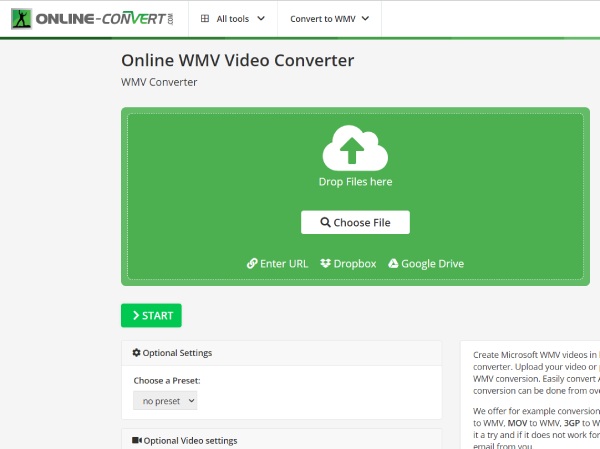The height and width of the screenshot is (449, 600).
Task: Click the cloud upload icon
Action: point(355,148)
